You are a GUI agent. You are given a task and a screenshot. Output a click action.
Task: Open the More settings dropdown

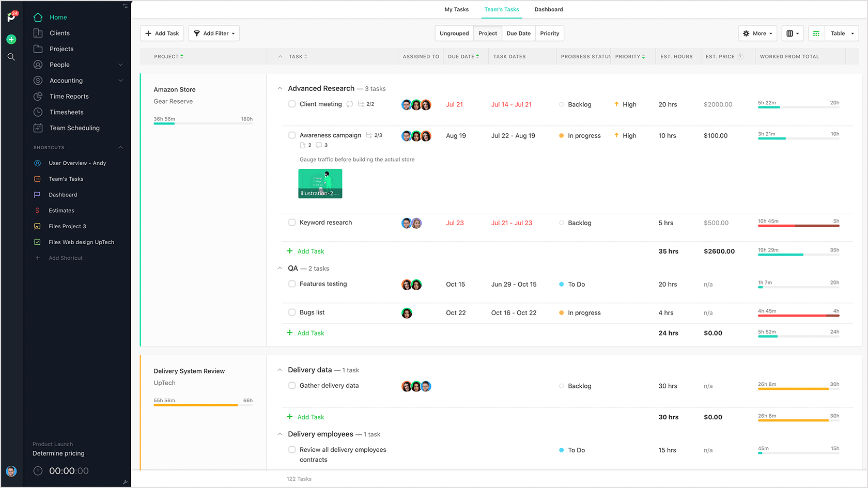[757, 34]
